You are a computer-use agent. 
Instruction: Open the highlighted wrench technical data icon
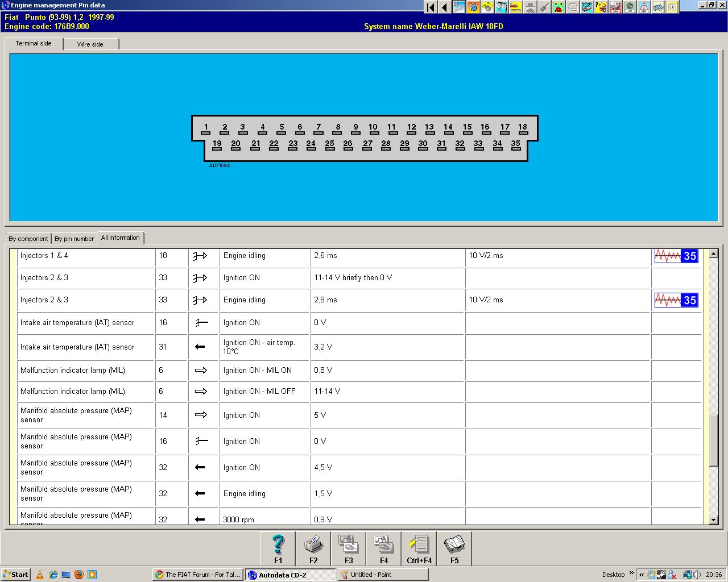459,7
